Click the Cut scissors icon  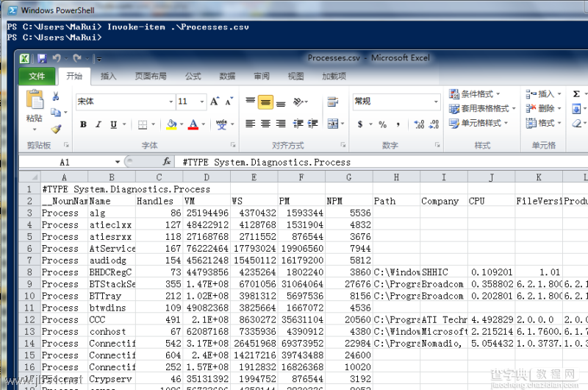[56, 96]
